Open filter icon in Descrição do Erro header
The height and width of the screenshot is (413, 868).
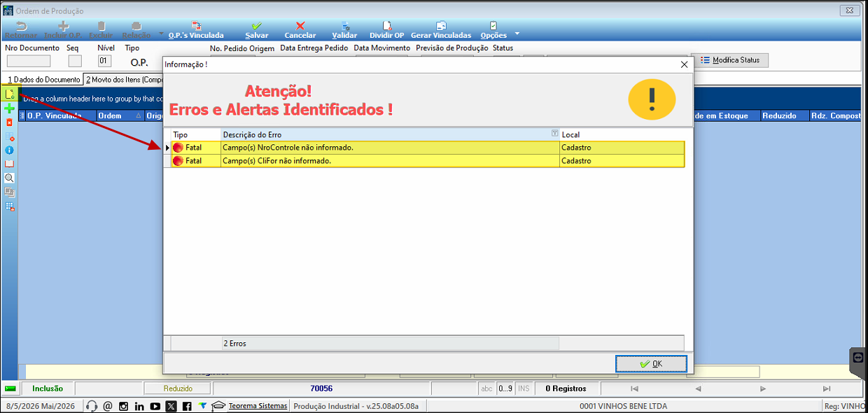pos(555,134)
